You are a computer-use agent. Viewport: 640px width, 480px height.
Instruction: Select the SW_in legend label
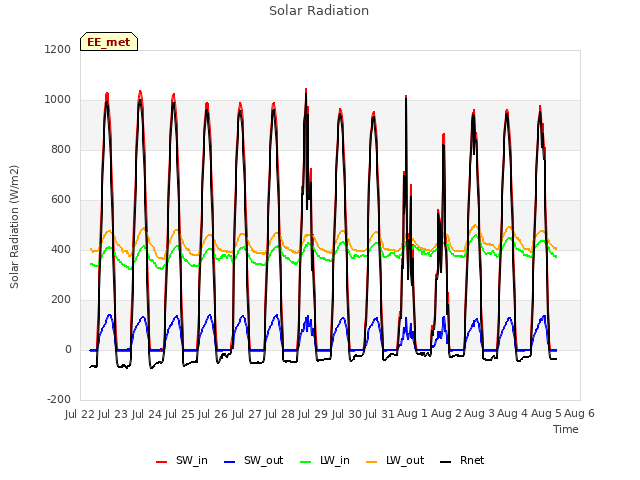[x=192, y=460]
